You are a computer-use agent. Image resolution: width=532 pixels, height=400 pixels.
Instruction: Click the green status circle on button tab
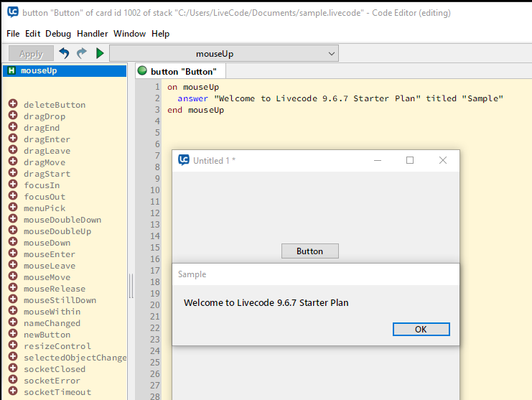(142, 71)
